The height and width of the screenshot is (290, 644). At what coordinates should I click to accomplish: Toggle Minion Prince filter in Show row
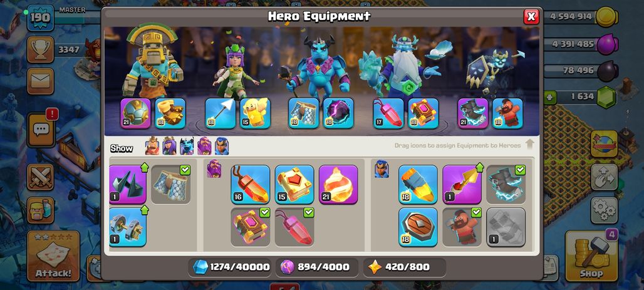click(187, 146)
